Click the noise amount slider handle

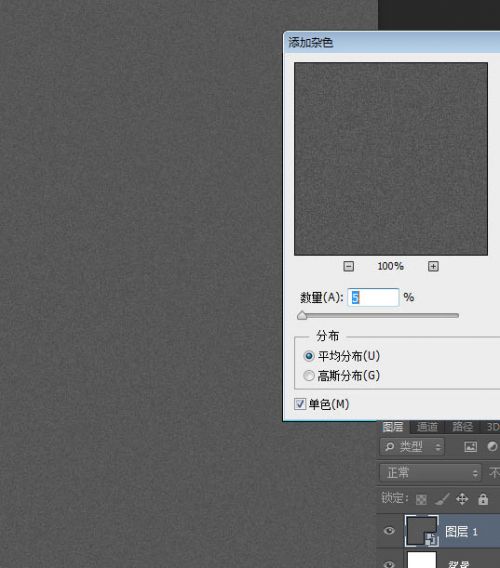pyautogui.click(x=302, y=316)
